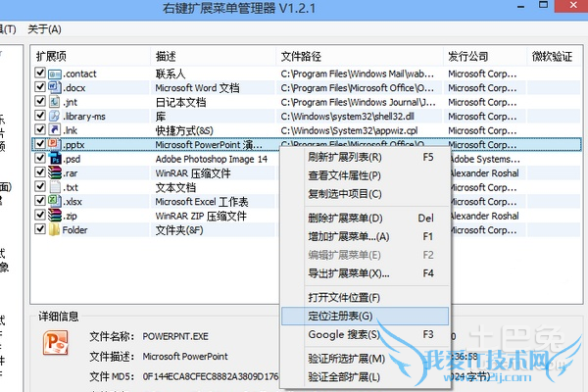Choose 刷新扩展列表(R) from context menu

point(365,157)
